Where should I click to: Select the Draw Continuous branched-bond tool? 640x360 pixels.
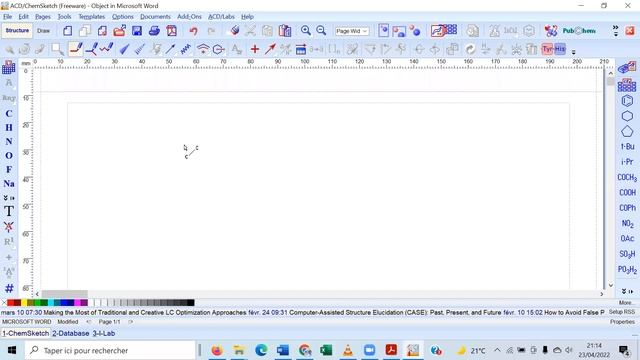[91, 49]
